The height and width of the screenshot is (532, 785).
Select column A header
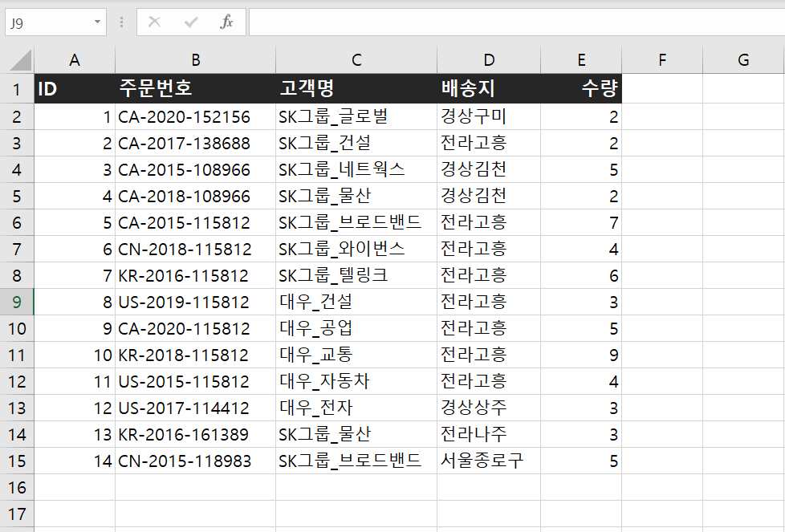(x=75, y=60)
